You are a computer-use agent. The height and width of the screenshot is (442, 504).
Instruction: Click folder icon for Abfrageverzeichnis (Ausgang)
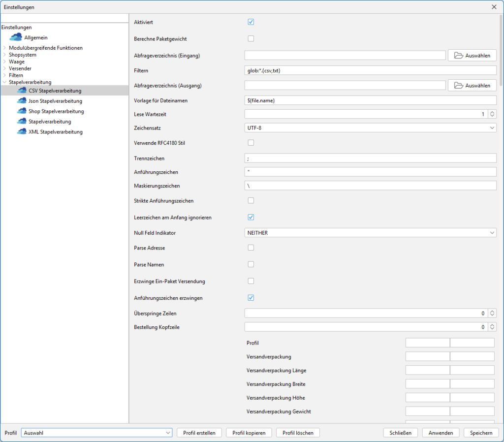[459, 86]
